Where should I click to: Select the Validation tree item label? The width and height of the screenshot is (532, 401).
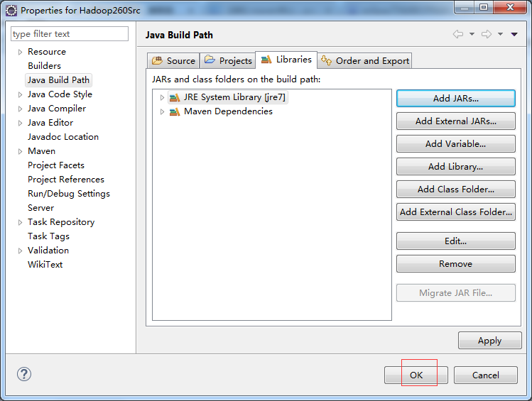point(48,251)
